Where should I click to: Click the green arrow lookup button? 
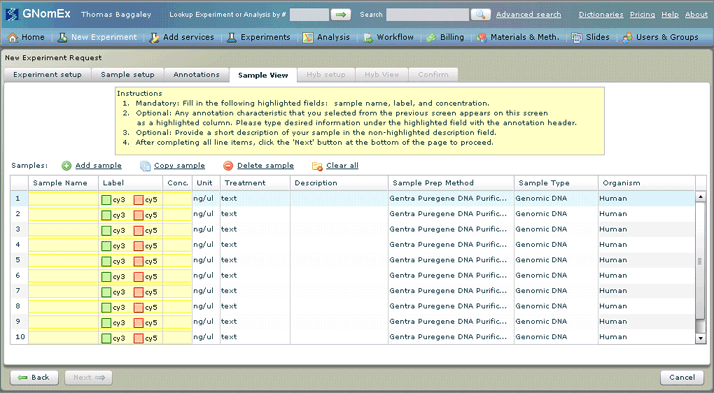pyautogui.click(x=341, y=15)
